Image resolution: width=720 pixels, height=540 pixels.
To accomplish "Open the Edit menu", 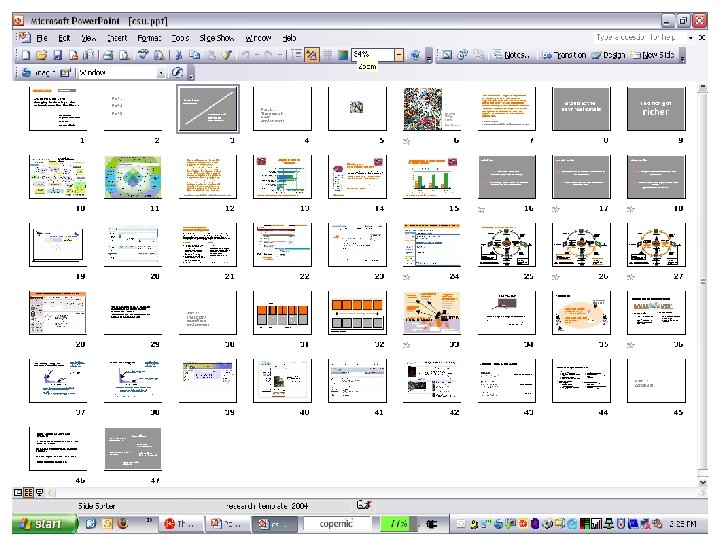I will [64, 38].
